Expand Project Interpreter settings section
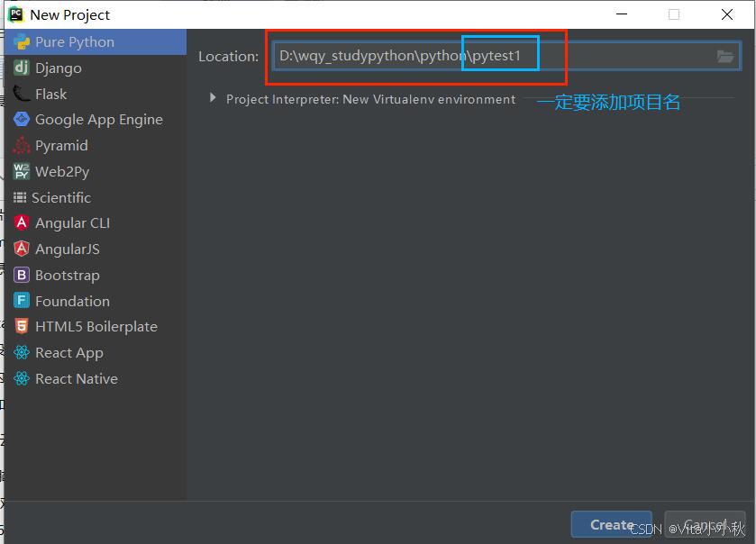The height and width of the screenshot is (544, 756). tap(213, 98)
